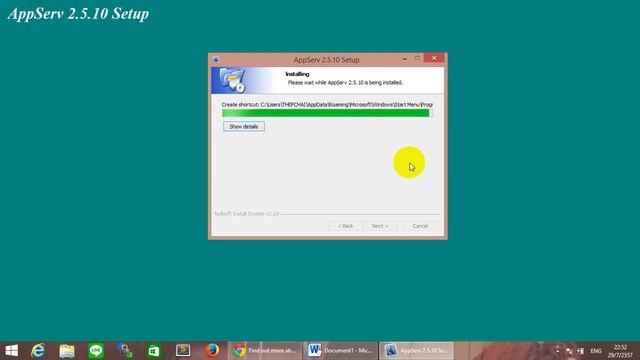Click the disabled Next button

(x=380, y=226)
